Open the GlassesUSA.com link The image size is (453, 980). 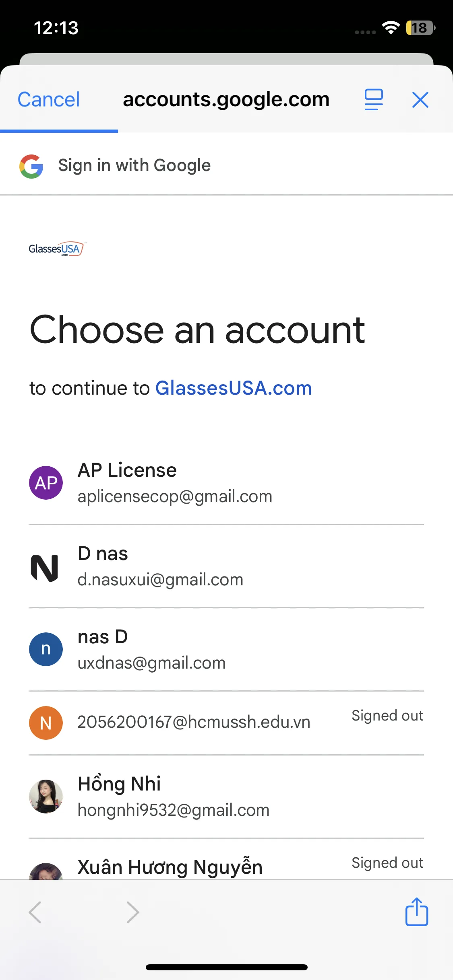coord(234,388)
